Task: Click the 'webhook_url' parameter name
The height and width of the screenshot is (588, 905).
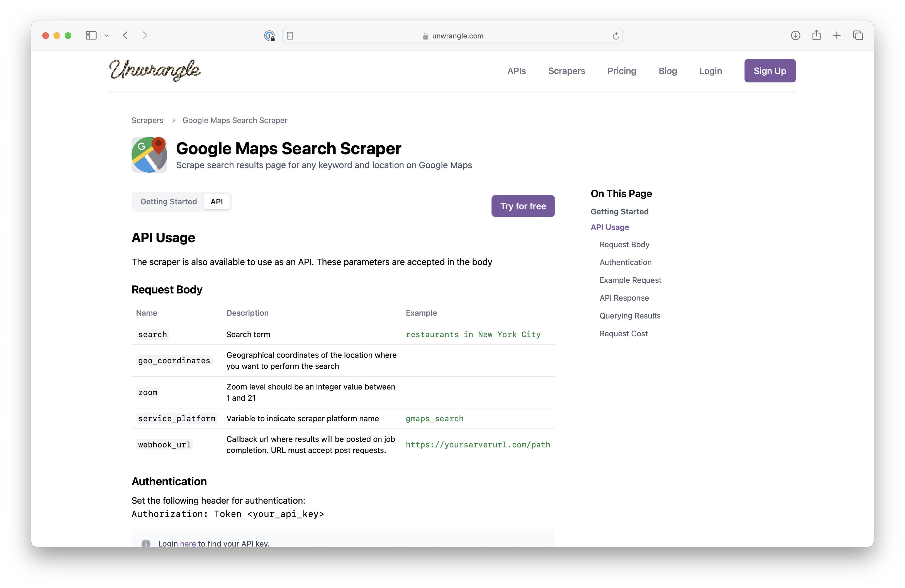Action: [x=165, y=445]
